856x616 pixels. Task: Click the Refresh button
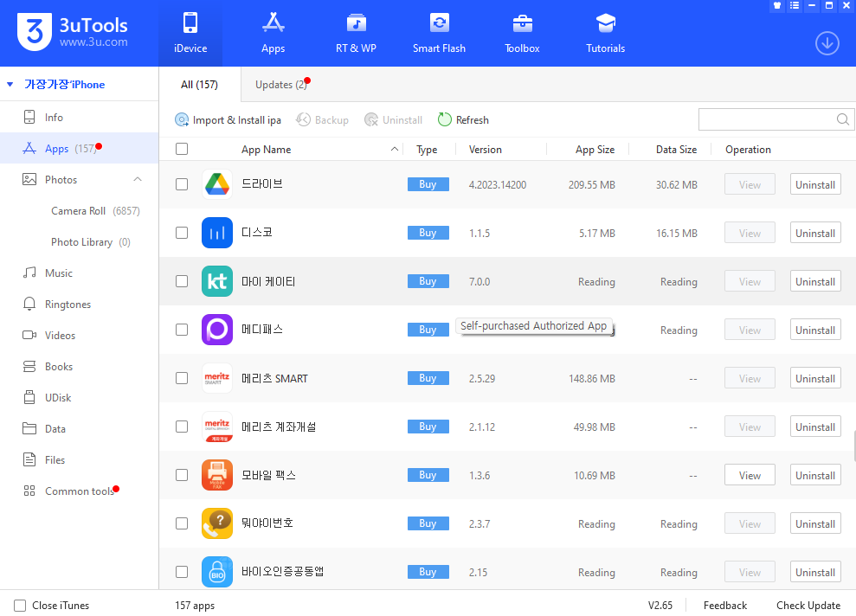pos(463,119)
